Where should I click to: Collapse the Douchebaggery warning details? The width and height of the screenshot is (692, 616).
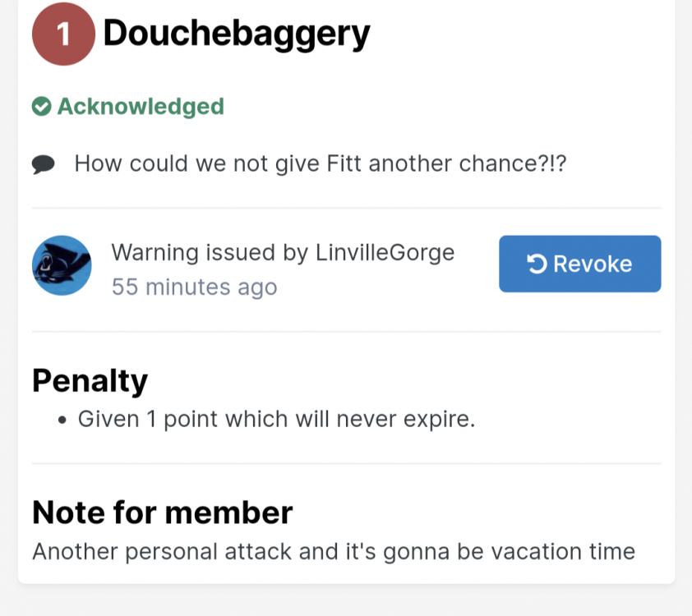click(x=237, y=33)
